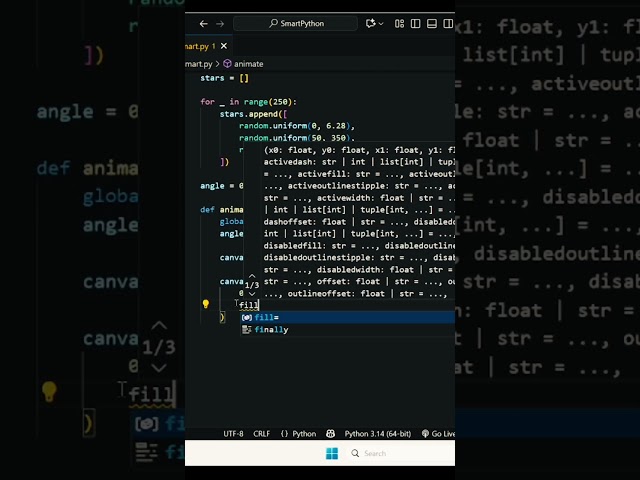The image size is (640, 480).
Task: Select the Python 3.14 (64-bit) interpreter
Action: pyautogui.click(x=378, y=433)
